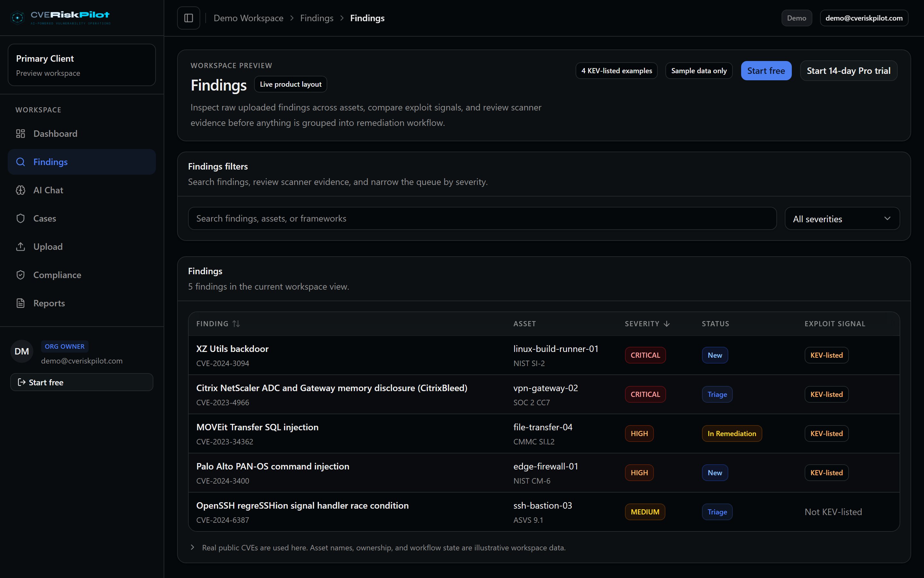Click the Exploit Signal column header
Screen dimensions: 924x578
(835, 324)
